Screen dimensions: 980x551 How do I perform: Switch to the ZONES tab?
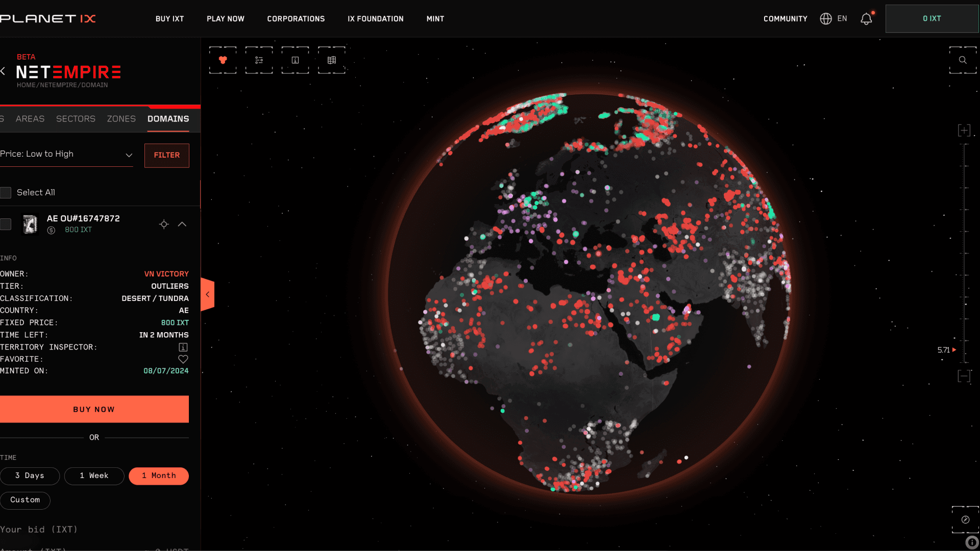(x=121, y=119)
